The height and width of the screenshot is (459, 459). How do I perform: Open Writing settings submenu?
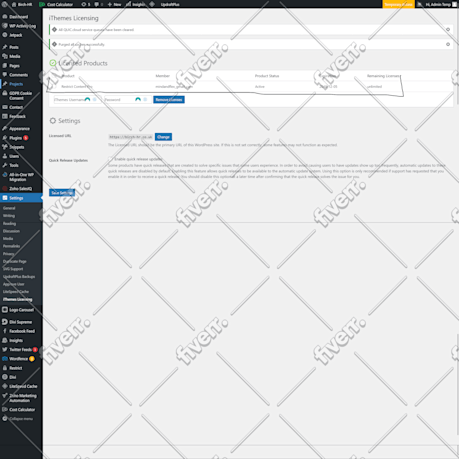[x=9, y=216]
